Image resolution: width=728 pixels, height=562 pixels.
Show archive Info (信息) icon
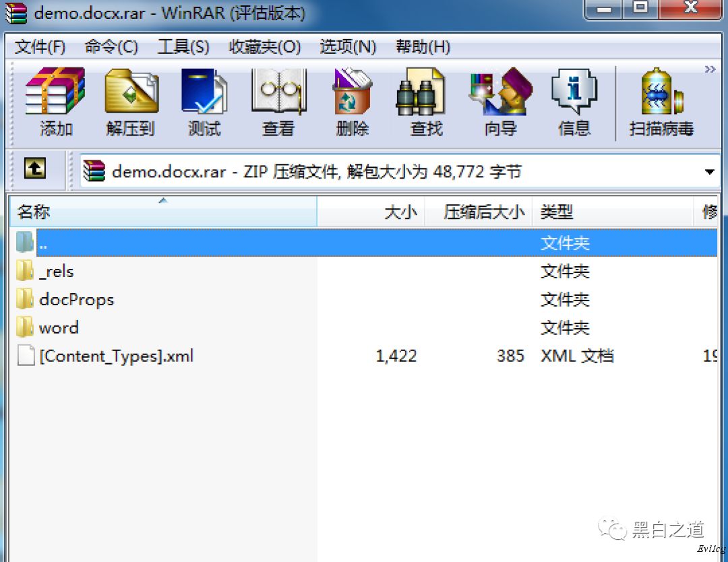pos(574,92)
